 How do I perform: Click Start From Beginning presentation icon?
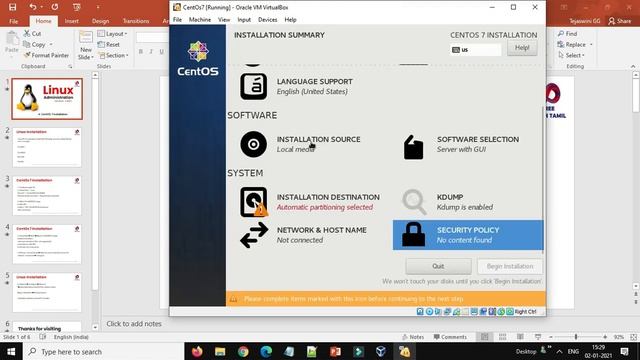pyautogui.click(x=76, y=7)
